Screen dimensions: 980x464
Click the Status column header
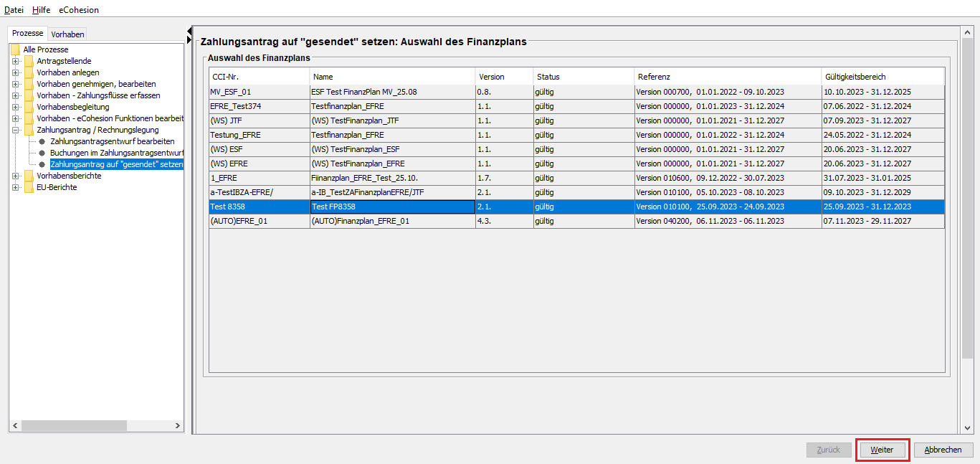[584, 77]
